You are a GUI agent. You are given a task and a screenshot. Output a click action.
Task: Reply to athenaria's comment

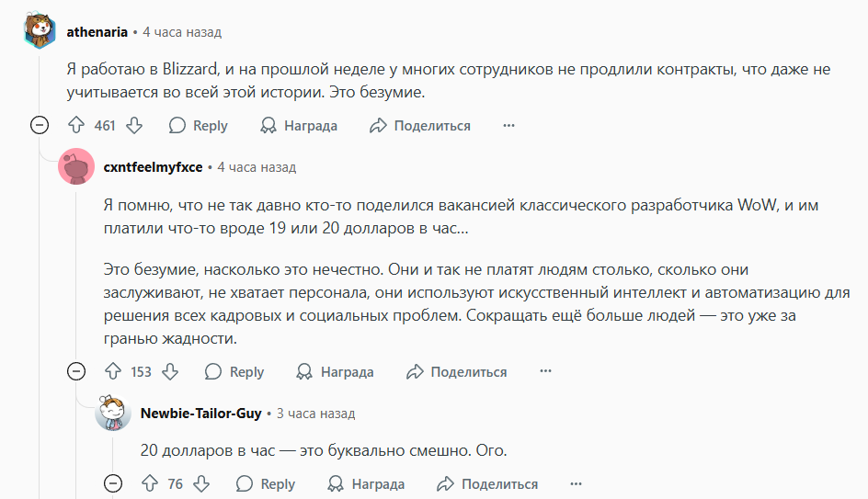(x=199, y=126)
